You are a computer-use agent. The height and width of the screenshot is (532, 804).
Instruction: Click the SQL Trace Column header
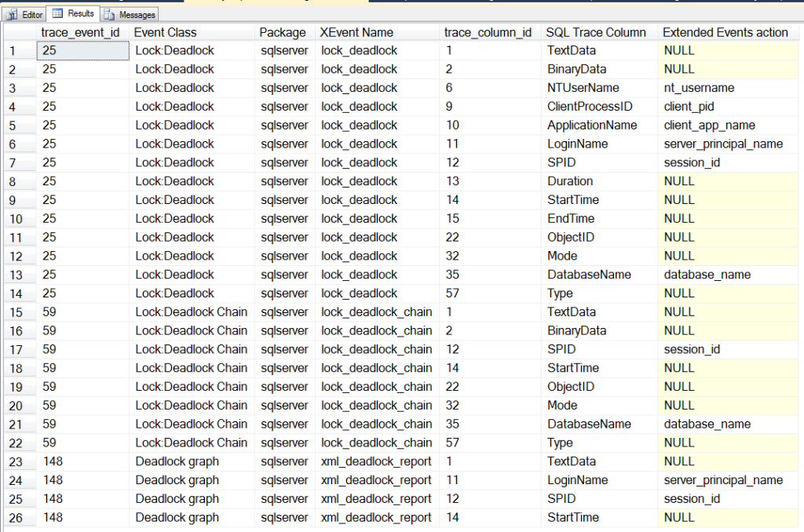coord(595,32)
